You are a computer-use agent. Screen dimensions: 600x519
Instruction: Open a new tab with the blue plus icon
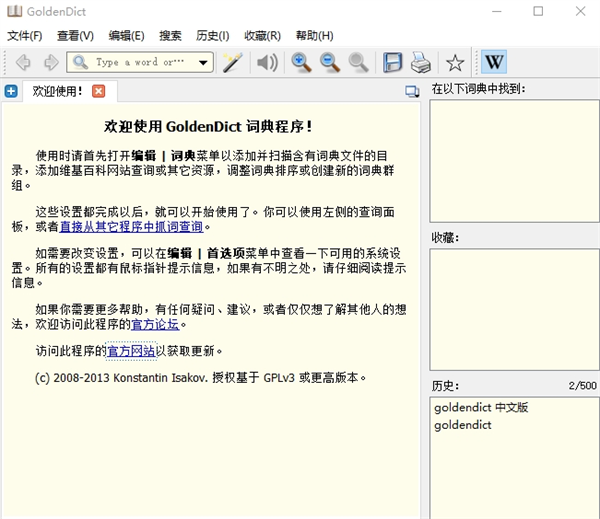tap(11, 91)
